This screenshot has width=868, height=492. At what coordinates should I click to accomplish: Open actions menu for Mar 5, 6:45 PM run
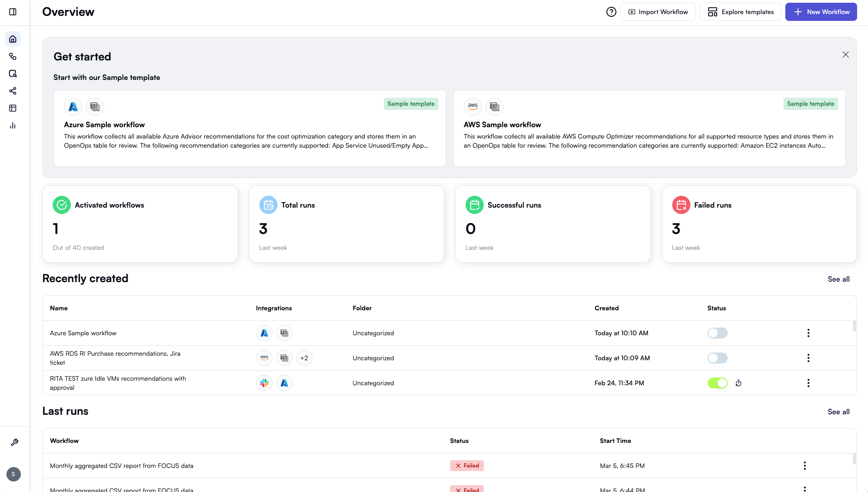(x=805, y=466)
